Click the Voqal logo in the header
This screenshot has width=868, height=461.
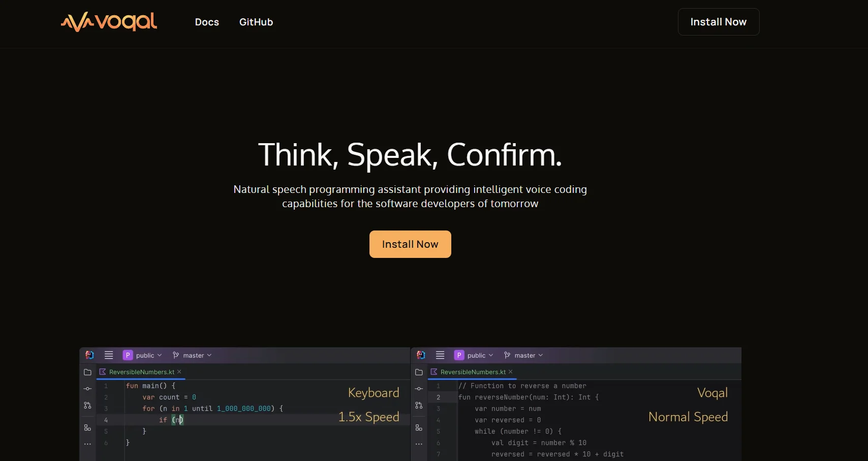click(x=109, y=22)
